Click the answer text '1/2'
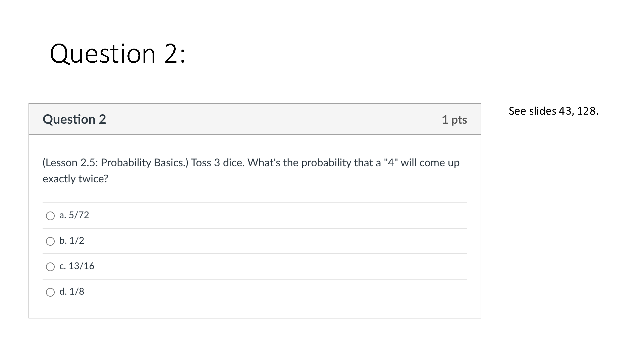644x362 pixels. click(x=76, y=241)
